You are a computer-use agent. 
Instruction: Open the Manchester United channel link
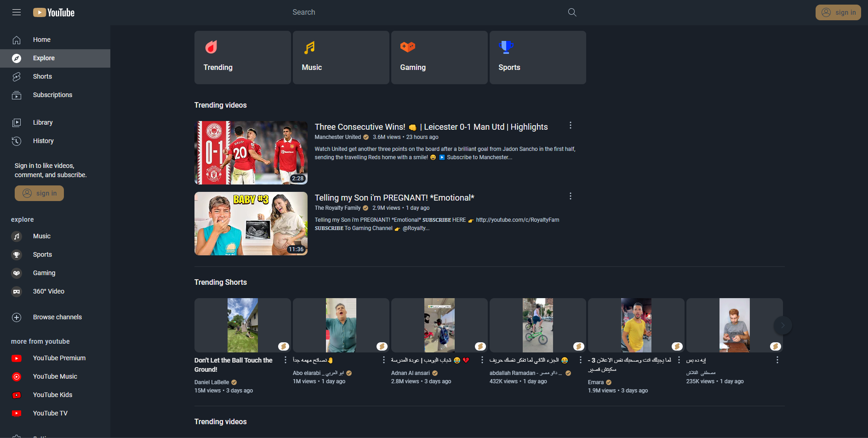click(x=338, y=137)
